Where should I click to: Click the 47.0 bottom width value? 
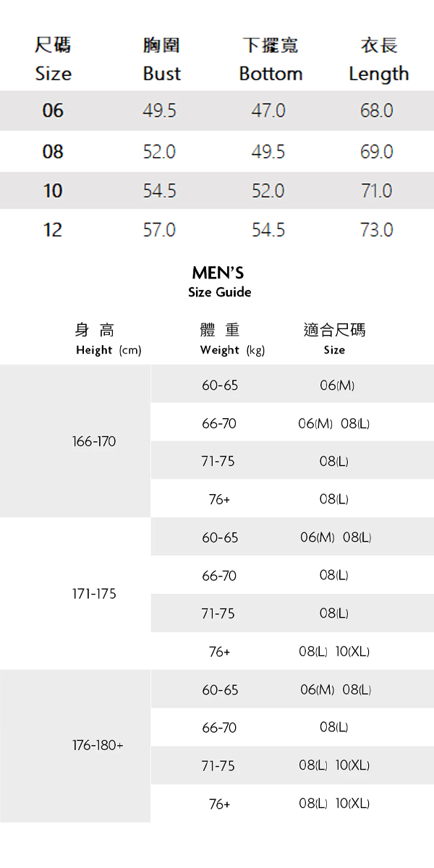click(x=268, y=111)
